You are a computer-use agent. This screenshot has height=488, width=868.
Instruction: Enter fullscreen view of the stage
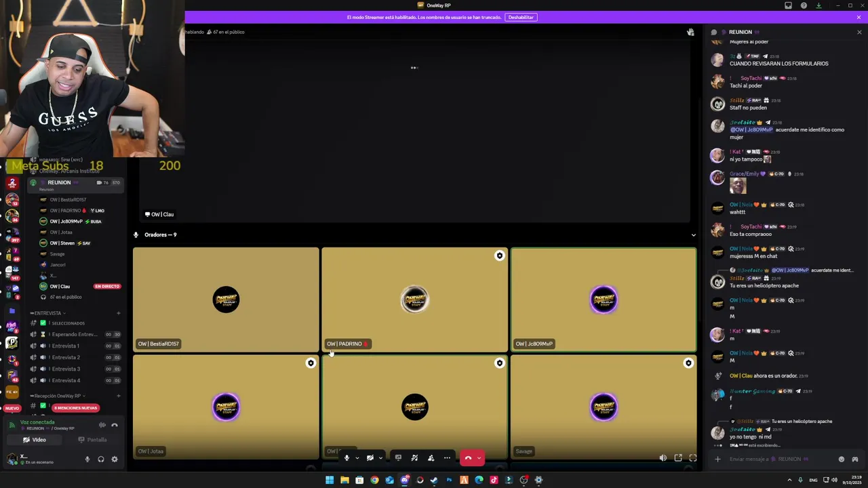(693, 458)
